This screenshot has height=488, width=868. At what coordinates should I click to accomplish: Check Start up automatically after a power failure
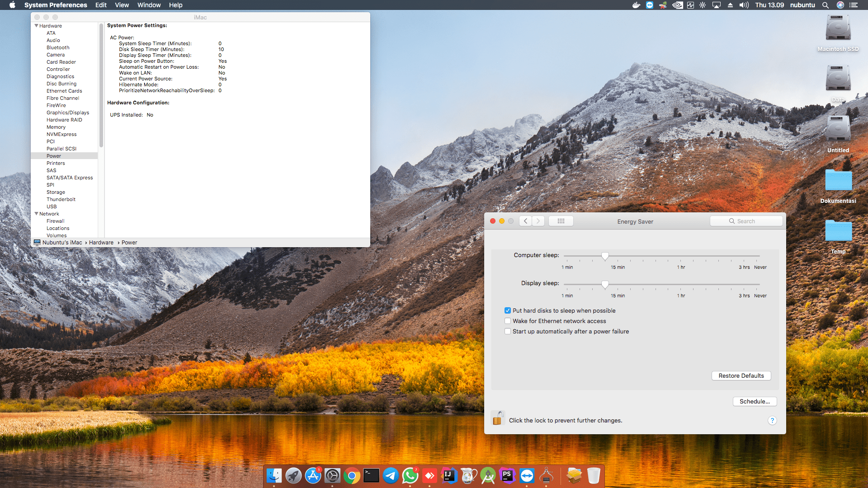pos(508,331)
